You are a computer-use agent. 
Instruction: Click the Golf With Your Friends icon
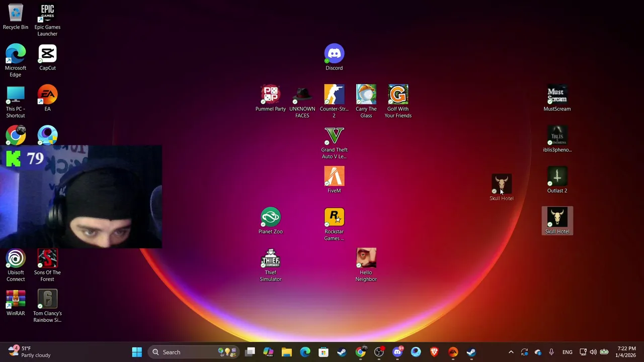pos(398,102)
